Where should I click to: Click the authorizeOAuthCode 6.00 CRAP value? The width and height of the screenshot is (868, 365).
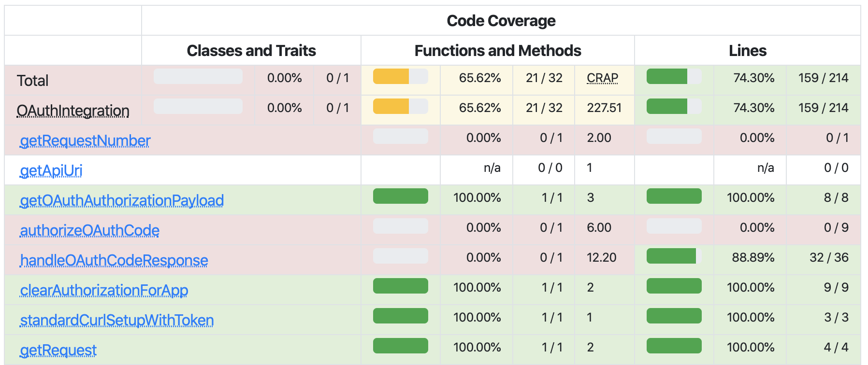(599, 227)
